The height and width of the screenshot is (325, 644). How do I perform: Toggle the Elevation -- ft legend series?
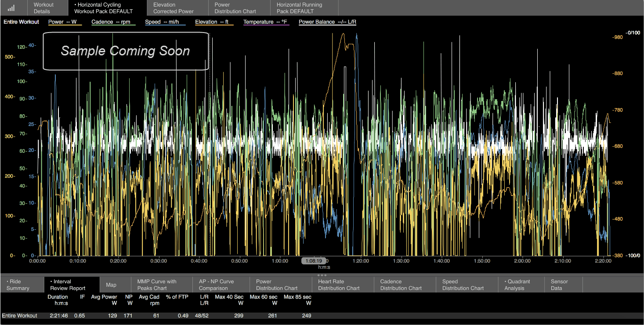[x=214, y=22]
